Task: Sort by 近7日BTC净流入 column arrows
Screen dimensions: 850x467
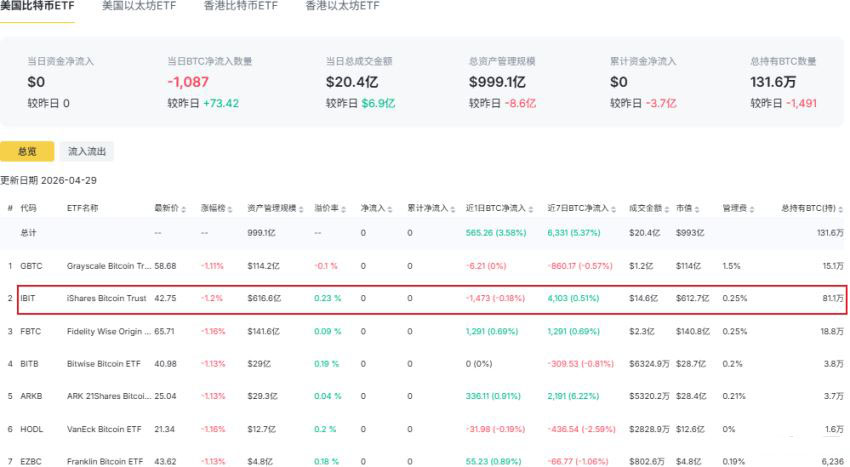Action: [613, 209]
